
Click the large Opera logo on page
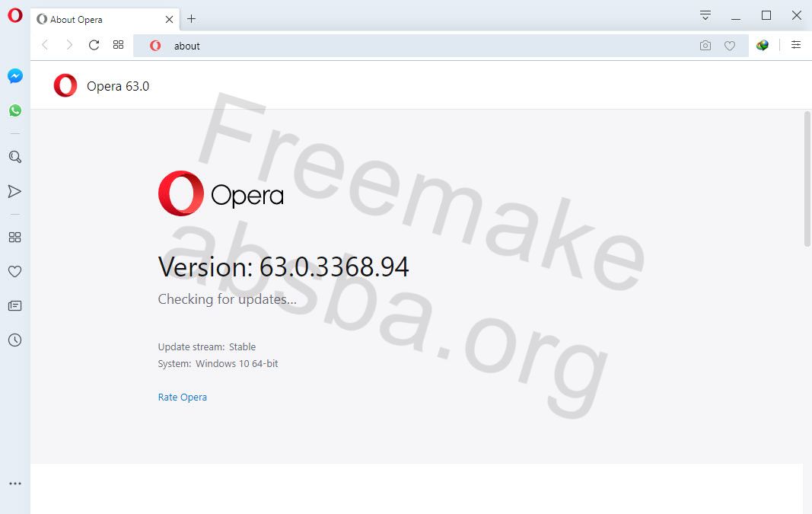tap(221, 193)
